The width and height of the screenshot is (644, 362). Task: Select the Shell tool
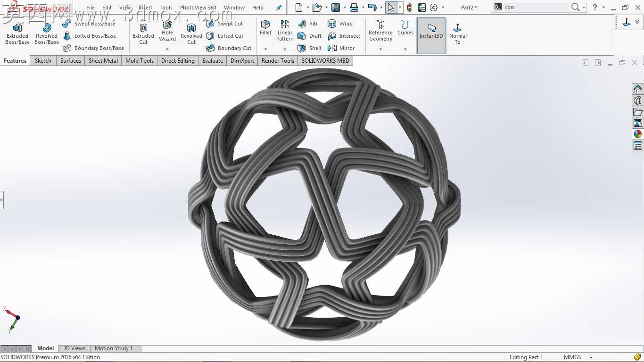[310, 48]
